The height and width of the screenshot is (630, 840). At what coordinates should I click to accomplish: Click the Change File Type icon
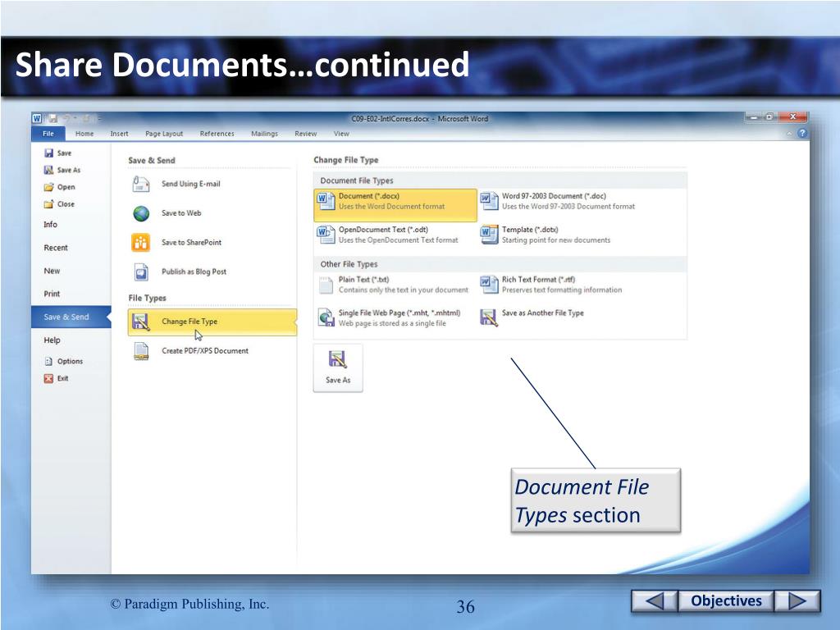click(141, 322)
